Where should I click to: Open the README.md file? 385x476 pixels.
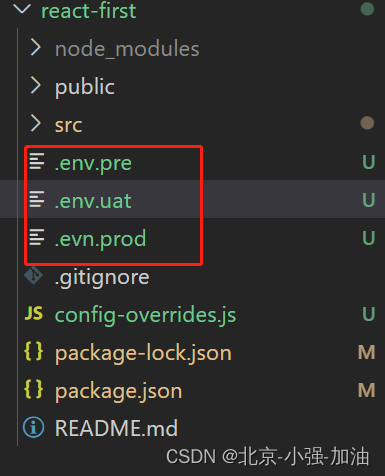[x=116, y=428]
